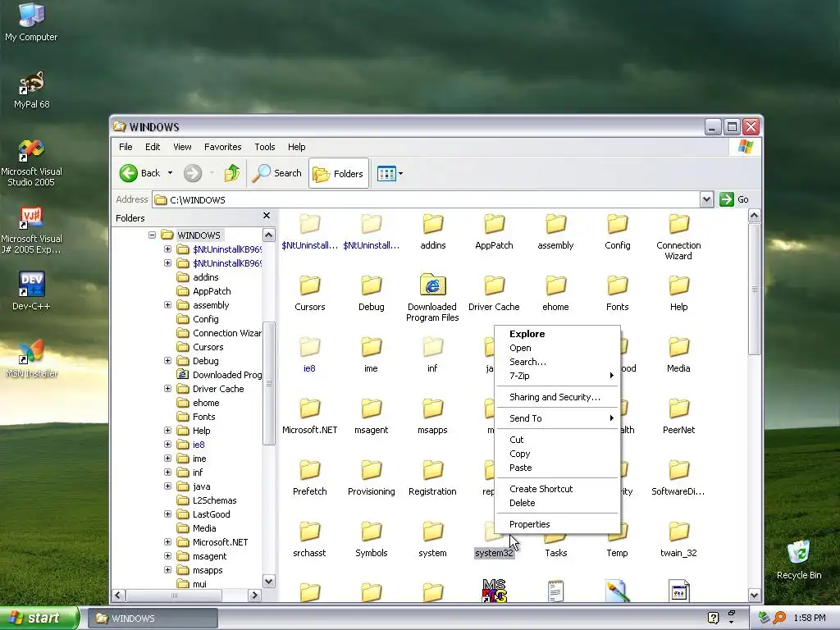
Task: Click the folder tree right scroll arrow
Action: (255, 596)
